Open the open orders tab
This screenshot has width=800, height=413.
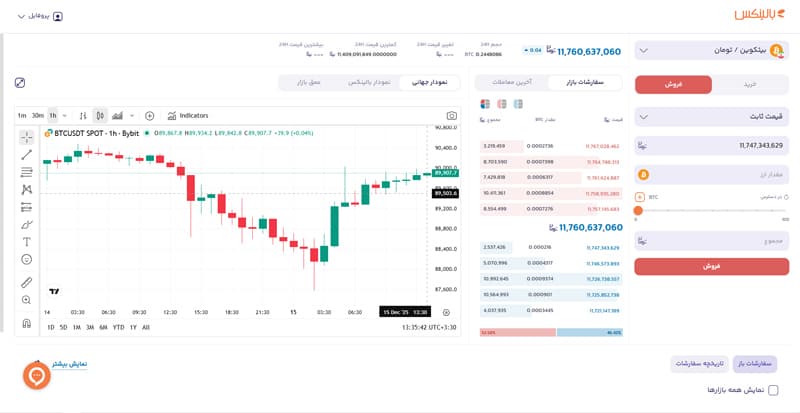click(x=755, y=364)
